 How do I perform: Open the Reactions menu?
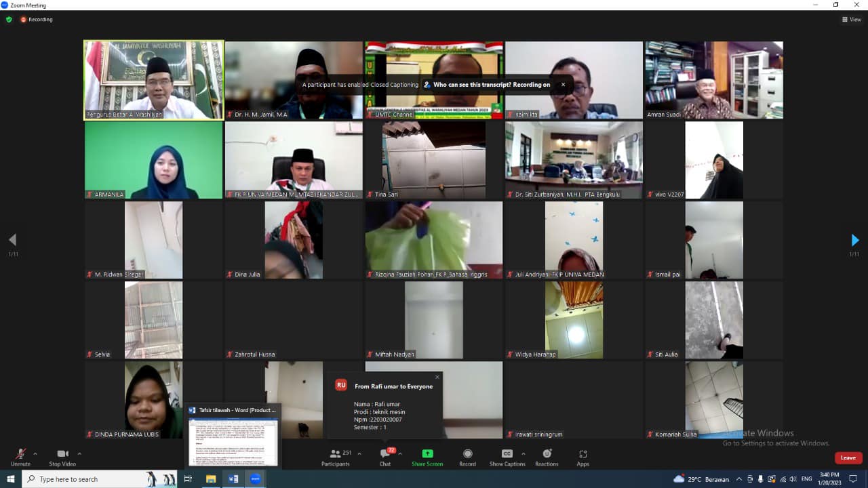(x=547, y=455)
